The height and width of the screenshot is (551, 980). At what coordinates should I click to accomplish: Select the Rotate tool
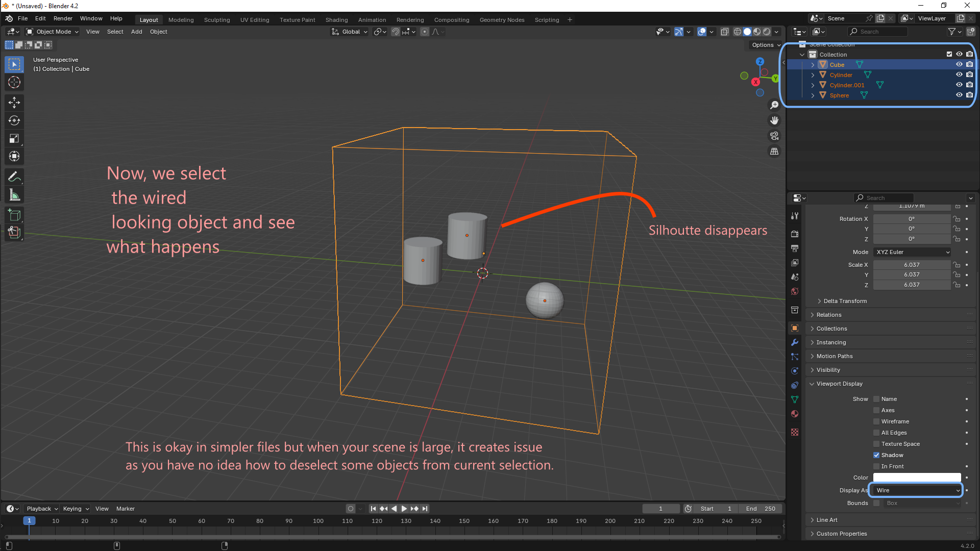(14, 120)
